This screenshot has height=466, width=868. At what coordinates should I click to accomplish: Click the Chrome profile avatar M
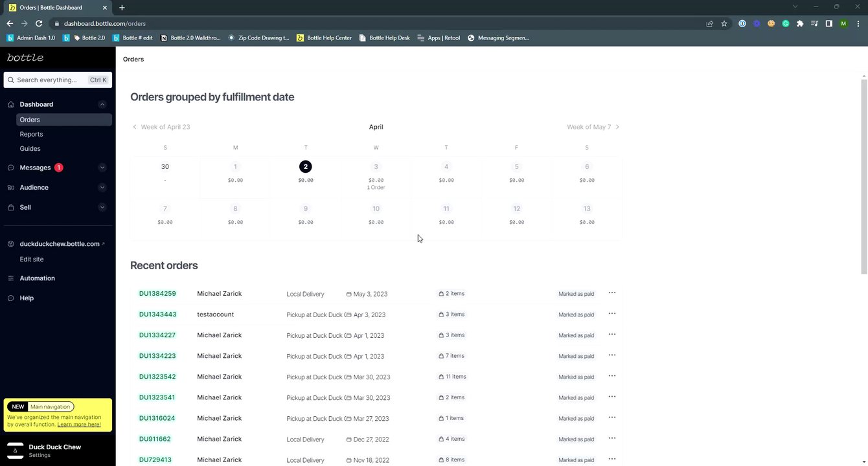pyautogui.click(x=843, y=23)
